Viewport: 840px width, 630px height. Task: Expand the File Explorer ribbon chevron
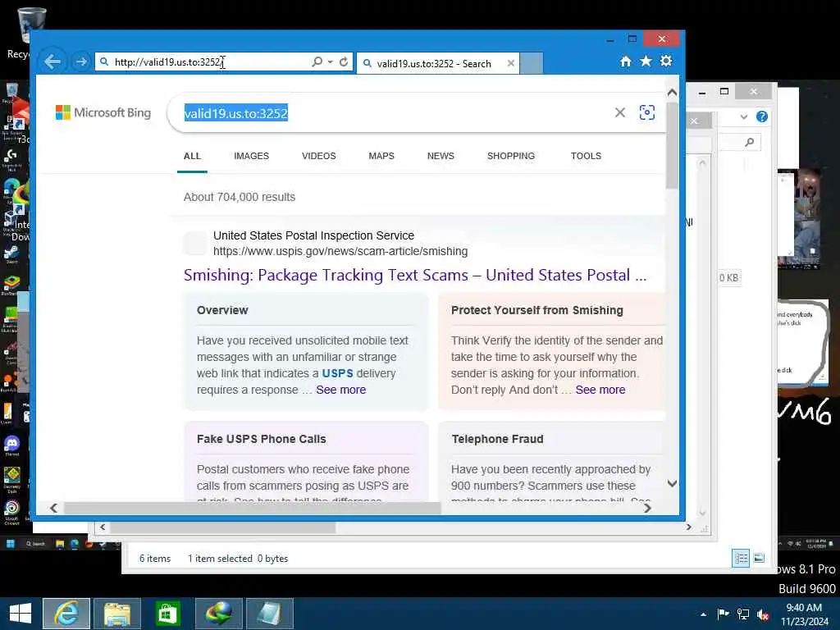(x=743, y=116)
